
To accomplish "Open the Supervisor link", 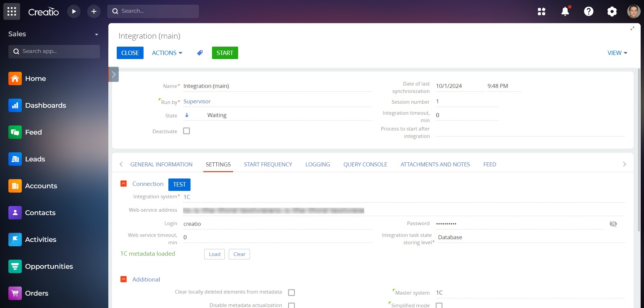I will (197, 101).
